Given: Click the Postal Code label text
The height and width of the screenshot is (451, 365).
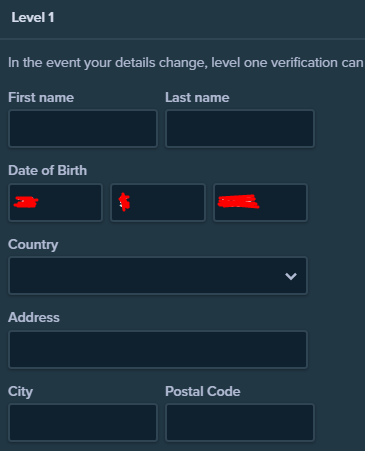Looking at the screenshot, I should point(203,392).
